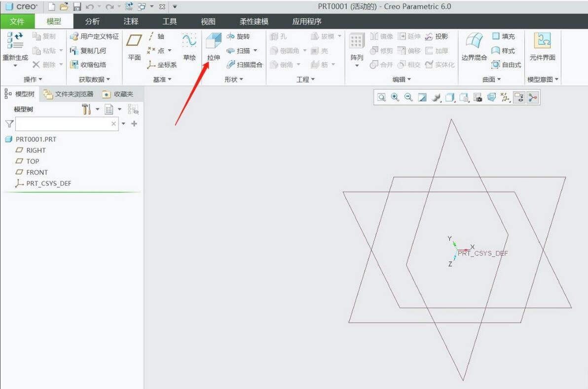This screenshot has width=588, height=389.
Task: Toggle the datum display filters button
Action: [x=506, y=98]
